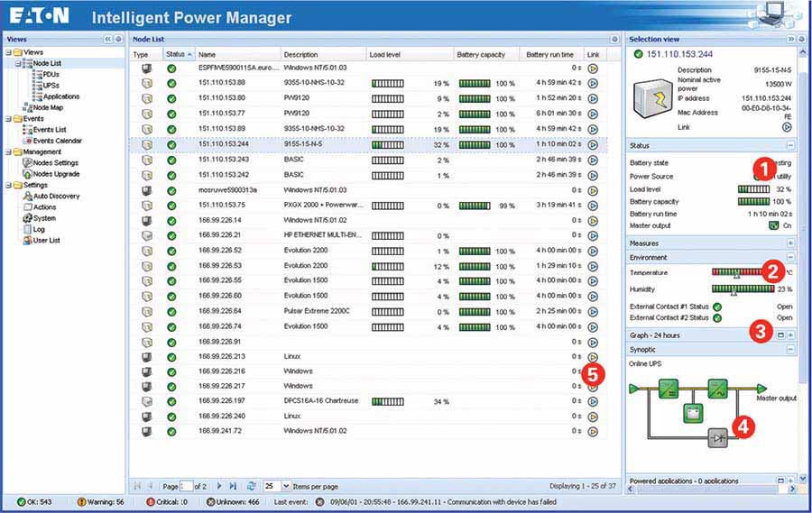The image size is (812, 513).
Task: Click the last event error icon in status bar
Action: click(320, 501)
